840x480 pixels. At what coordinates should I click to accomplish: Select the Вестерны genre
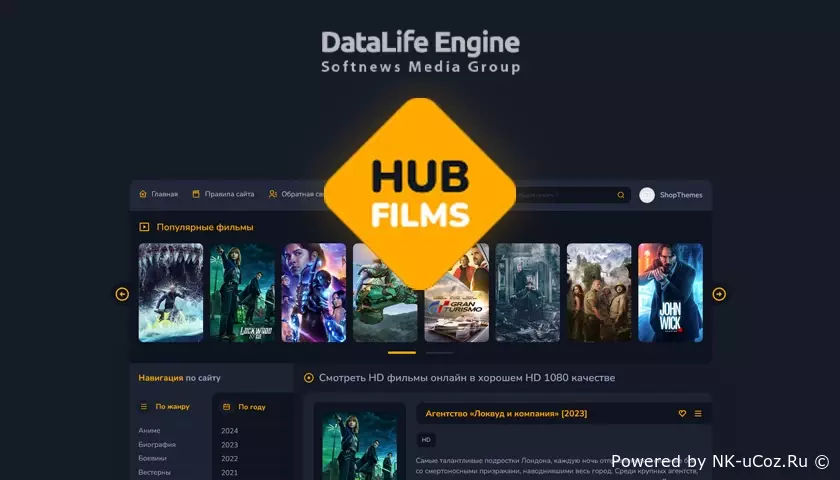click(x=154, y=472)
